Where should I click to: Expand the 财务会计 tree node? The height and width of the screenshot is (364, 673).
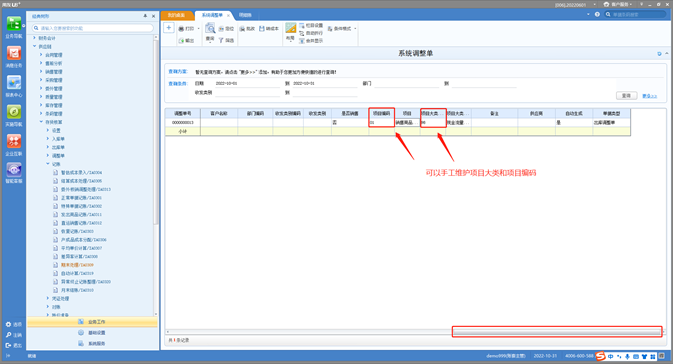tap(35, 38)
